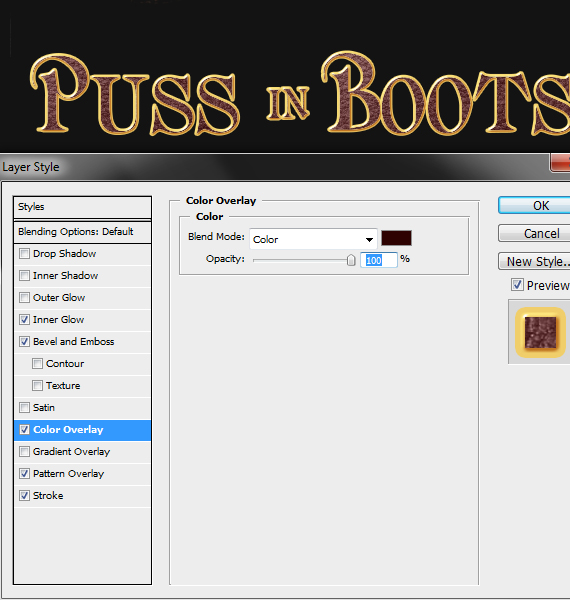This screenshot has height=600, width=570.
Task: Open the Satin settings label
Action: (x=44, y=408)
